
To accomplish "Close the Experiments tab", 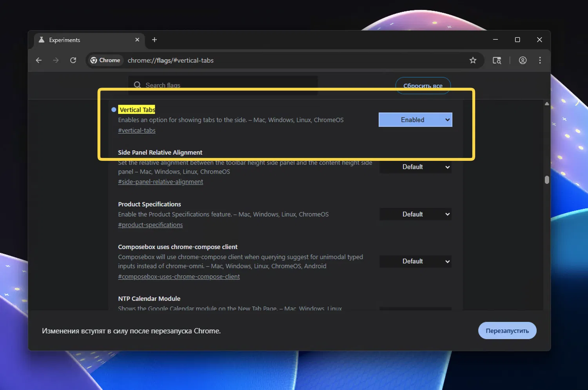I will pyautogui.click(x=137, y=40).
